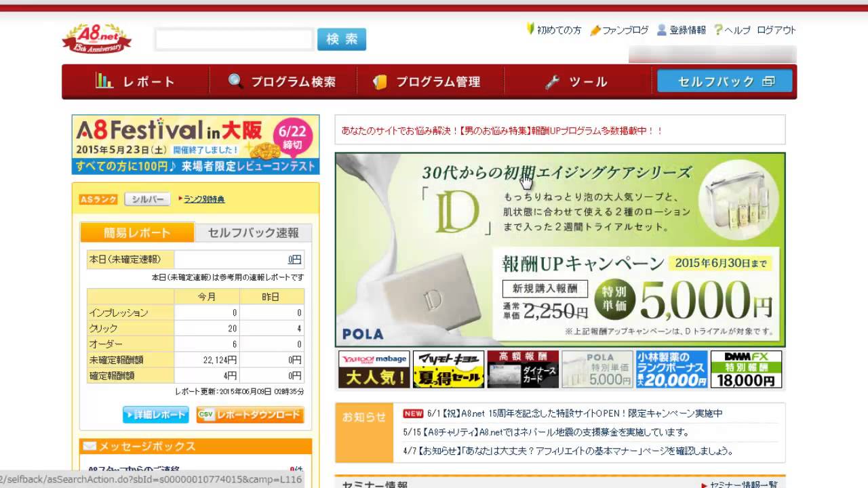868x488 pixels.
Task: Click the leaf icon beside 初めての方
Action: point(531,29)
